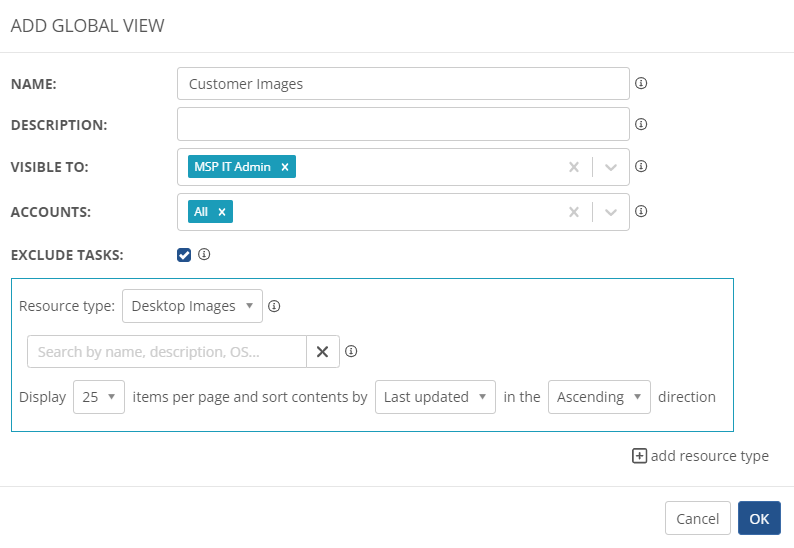Open the Resource type Desktop Images dropdown
Screen dimensions: 794x548
pyautogui.click(x=192, y=306)
